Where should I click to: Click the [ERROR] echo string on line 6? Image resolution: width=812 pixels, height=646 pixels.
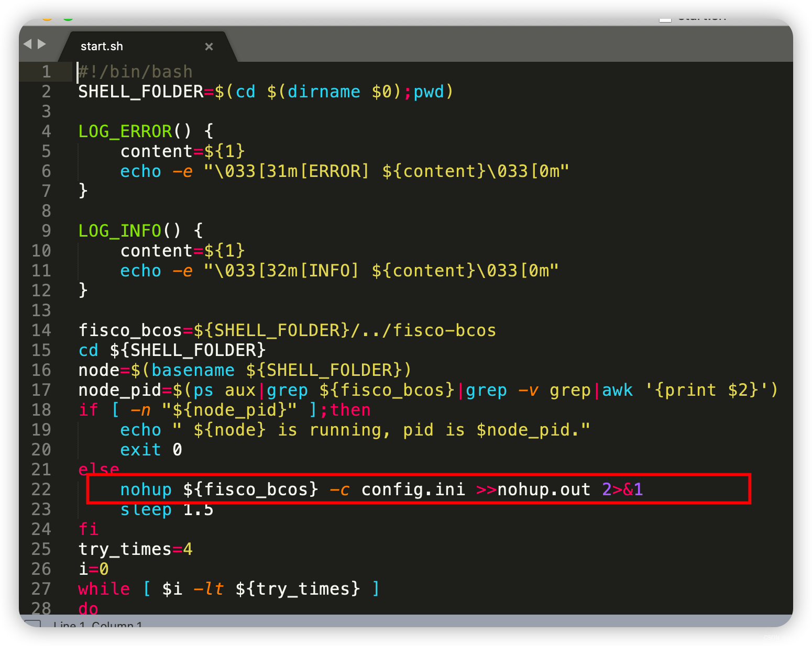387,171
